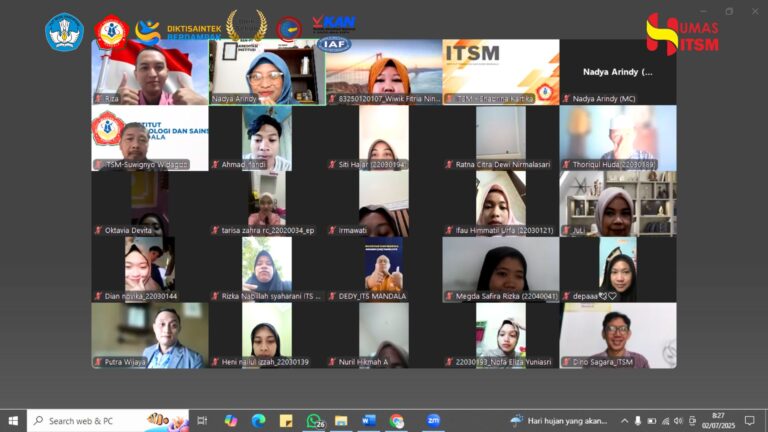
Task: Select Irmawati's video tile
Action: pyautogui.click(x=384, y=204)
